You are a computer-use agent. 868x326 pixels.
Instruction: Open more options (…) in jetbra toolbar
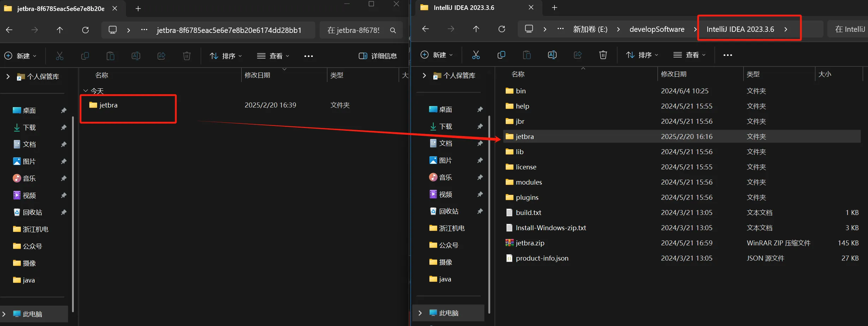(x=309, y=56)
